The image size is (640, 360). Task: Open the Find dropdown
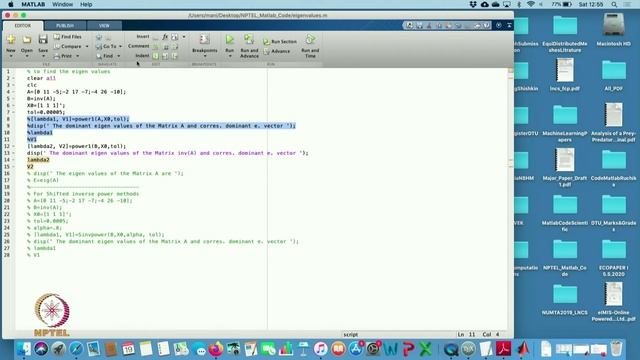[108, 56]
